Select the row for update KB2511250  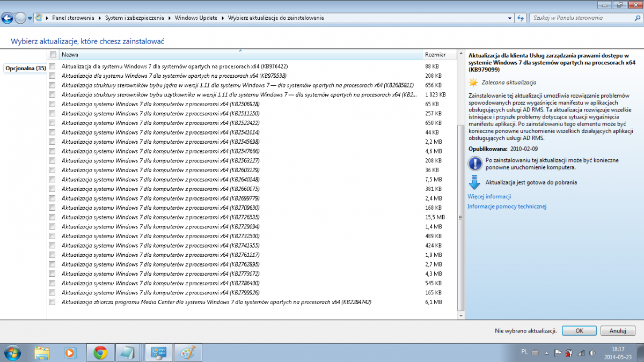click(x=252, y=113)
